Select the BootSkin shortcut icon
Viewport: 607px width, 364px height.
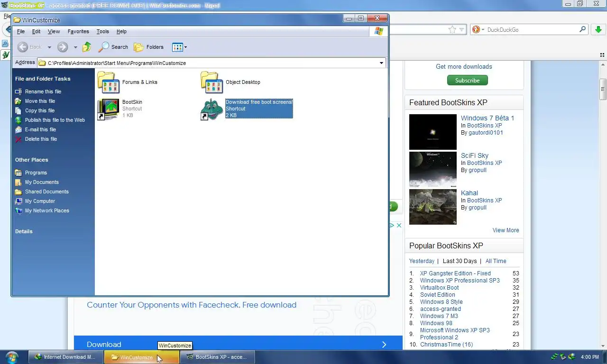pos(108,109)
